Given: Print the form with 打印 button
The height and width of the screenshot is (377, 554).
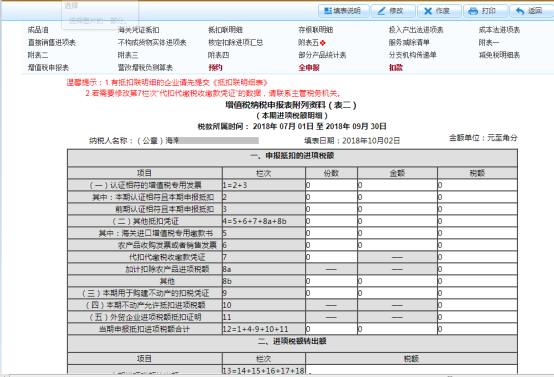Looking at the screenshot, I should 485,11.
